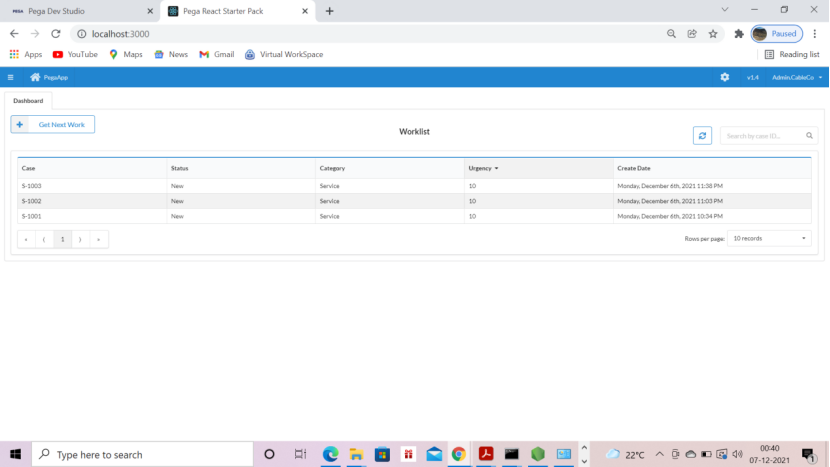This screenshot has height=467, width=830.
Task: Open Task View from the taskbar
Action: click(x=300, y=454)
